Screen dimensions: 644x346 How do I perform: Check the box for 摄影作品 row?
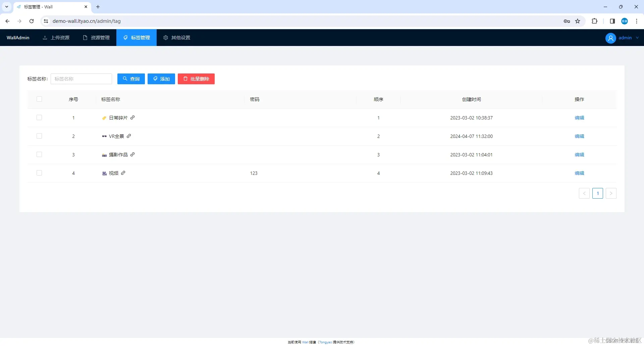click(x=39, y=154)
